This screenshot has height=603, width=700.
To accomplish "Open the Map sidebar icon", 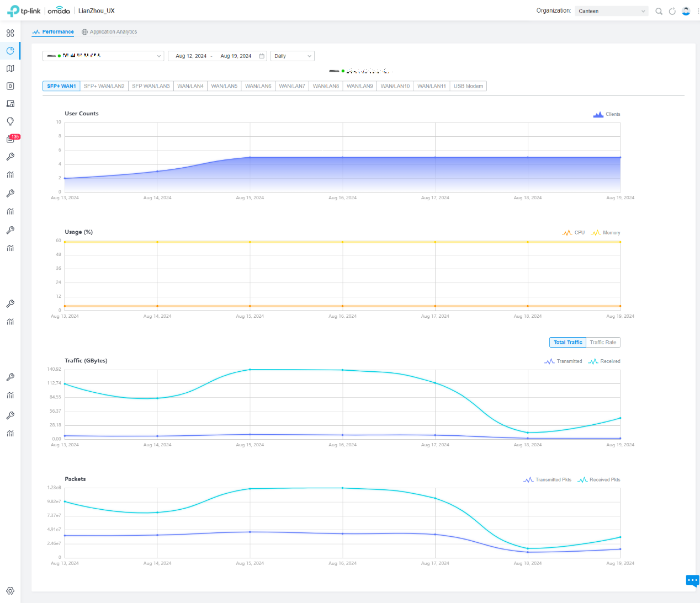I will 10,68.
